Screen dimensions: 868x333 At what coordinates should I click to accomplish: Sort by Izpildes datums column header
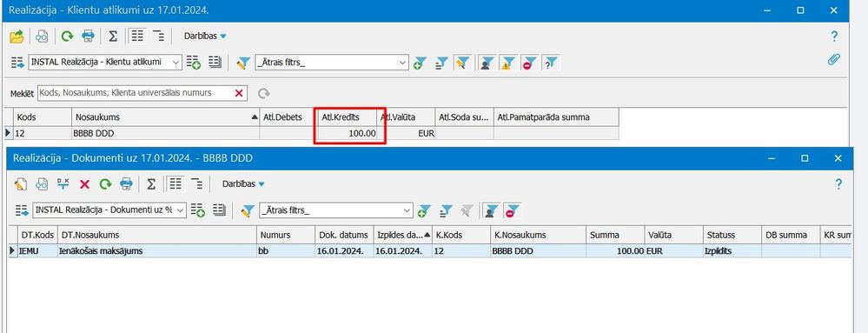tap(402, 235)
